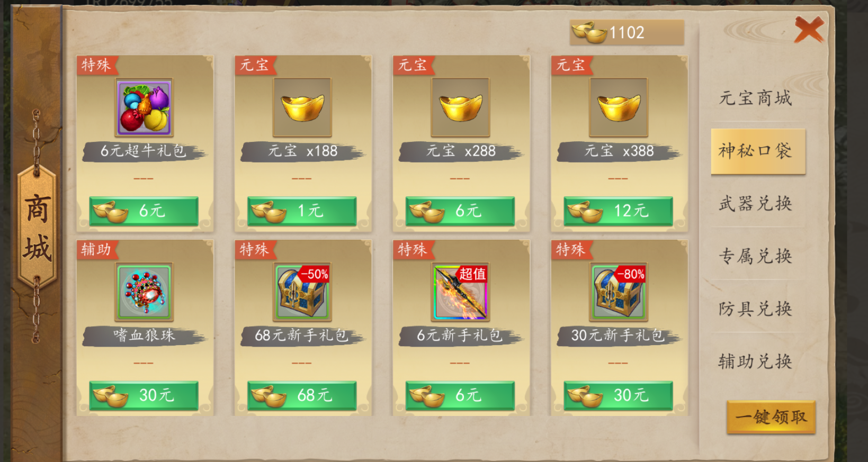Open the 68元新手礼包 chest with -50% tag
The height and width of the screenshot is (462, 868).
(x=302, y=292)
